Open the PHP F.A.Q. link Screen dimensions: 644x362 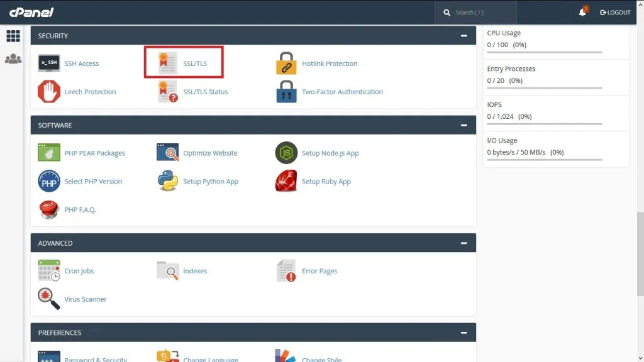80,209
